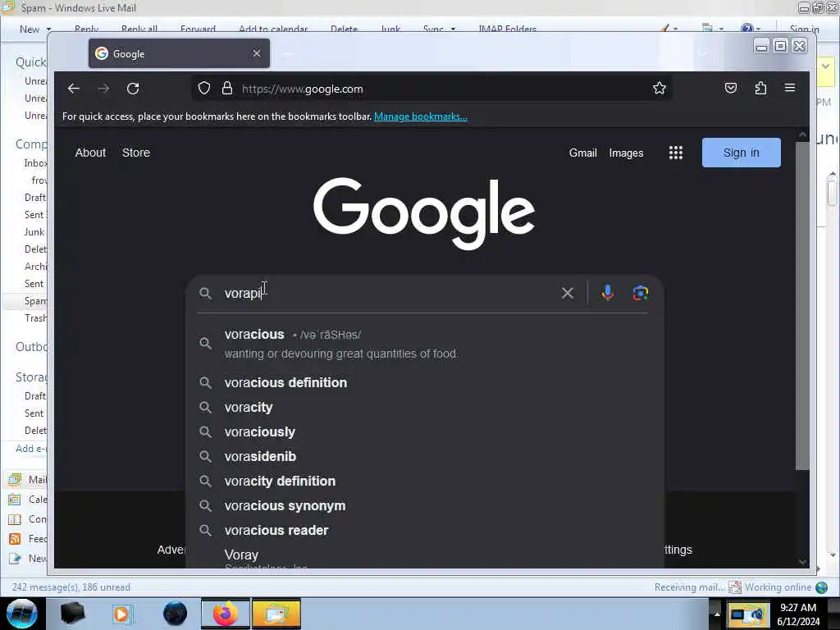Click the Firefox page vertical scrollbar

(x=802, y=305)
